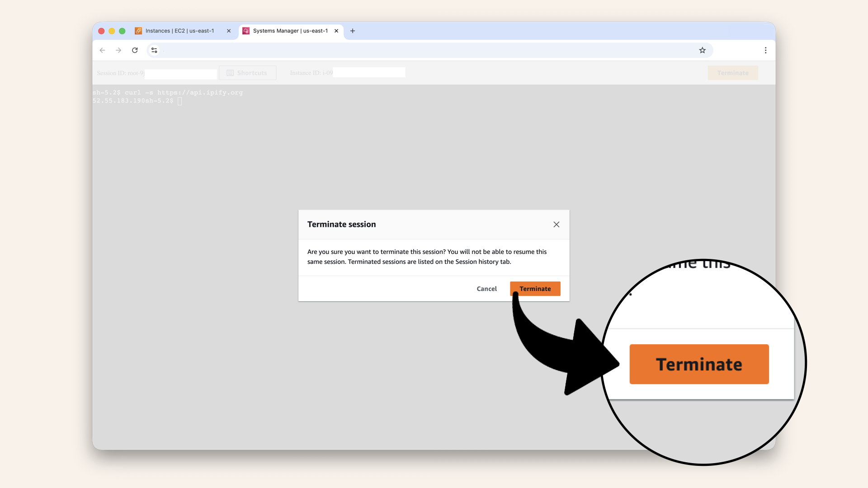The height and width of the screenshot is (488, 868).
Task: Bookmark this page with star icon
Action: pyautogui.click(x=702, y=50)
